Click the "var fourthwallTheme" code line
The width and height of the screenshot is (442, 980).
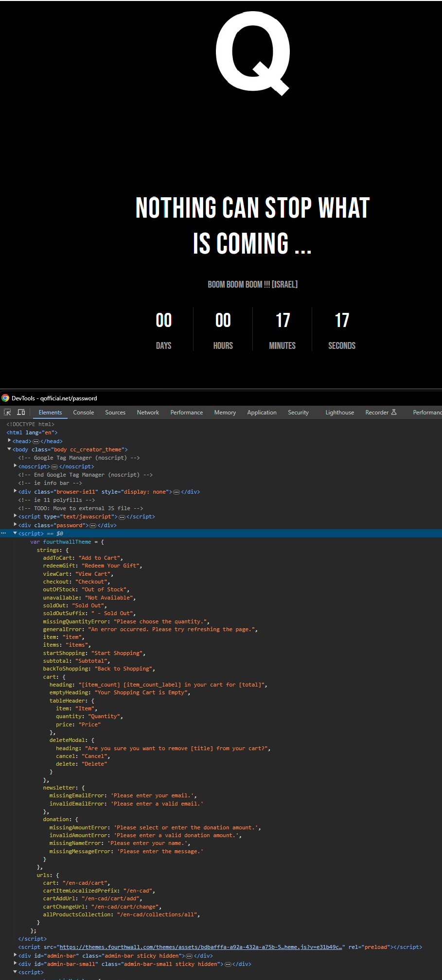67,542
